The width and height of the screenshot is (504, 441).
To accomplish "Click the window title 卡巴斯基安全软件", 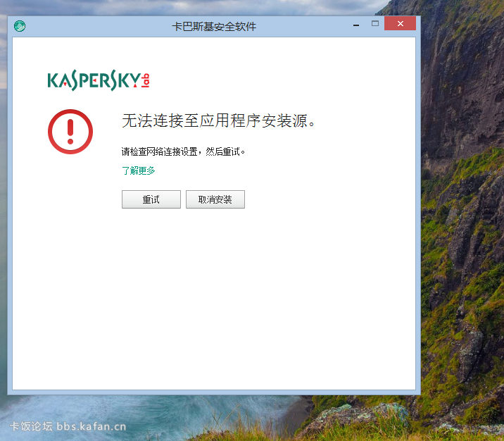I will click(214, 26).
